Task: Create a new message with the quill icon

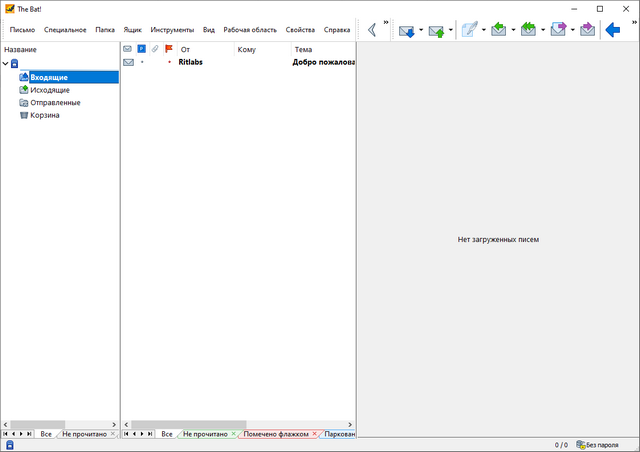Action: [469, 30]
